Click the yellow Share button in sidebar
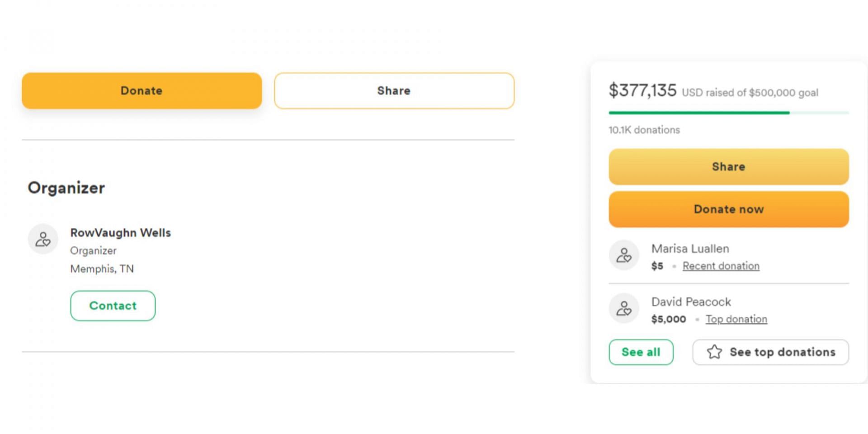 729,167
